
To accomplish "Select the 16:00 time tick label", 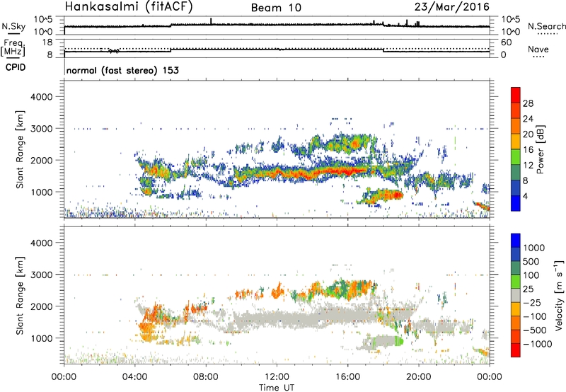I will [x=347, y=377].
